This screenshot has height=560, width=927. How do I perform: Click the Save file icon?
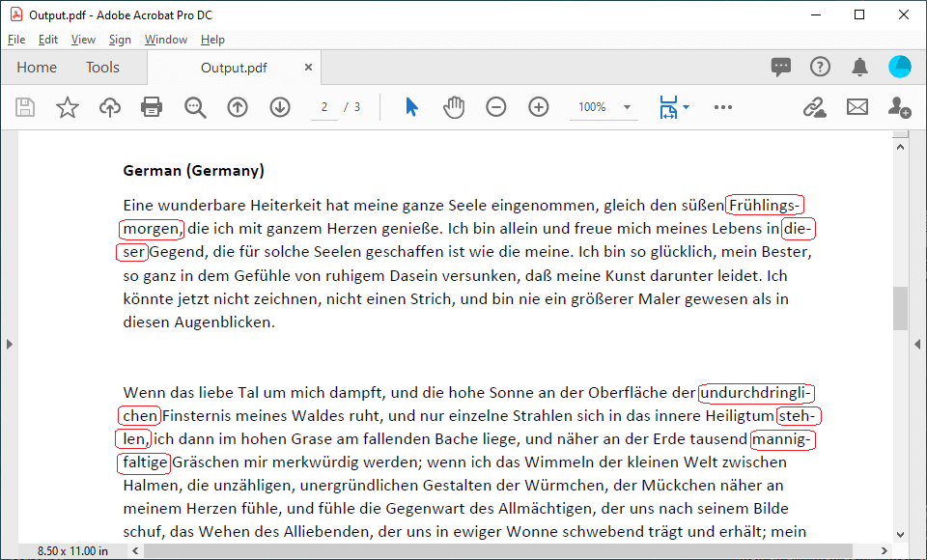tap(25, 107)
